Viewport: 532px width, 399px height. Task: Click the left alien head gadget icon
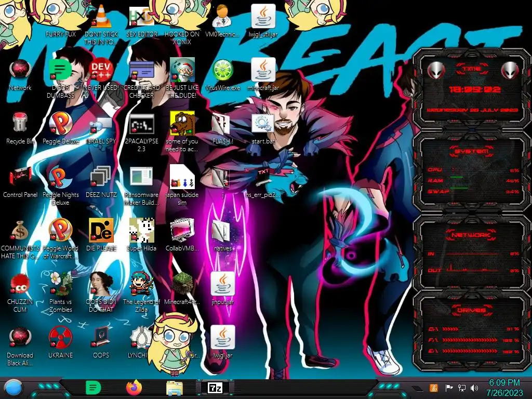[436, 71]
